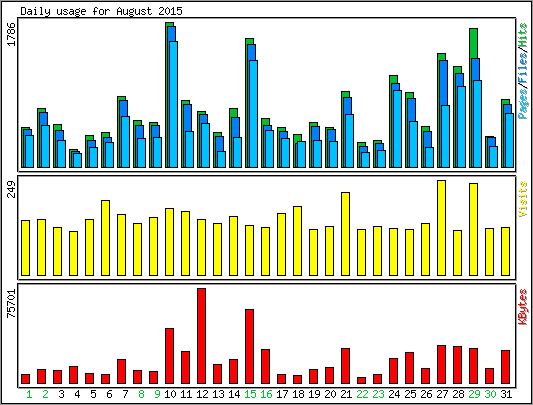Screen dimensions: 533x405
Task: Click day 20 label on x-axis
Action: tap(330, 394)
